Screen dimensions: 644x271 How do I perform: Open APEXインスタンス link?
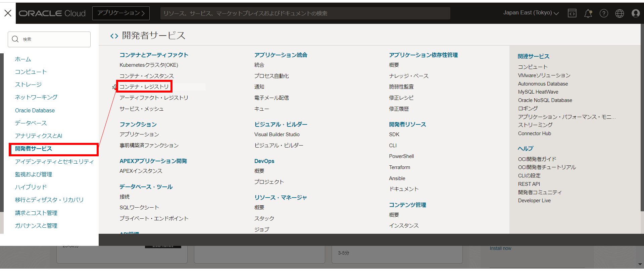[141, 171]
